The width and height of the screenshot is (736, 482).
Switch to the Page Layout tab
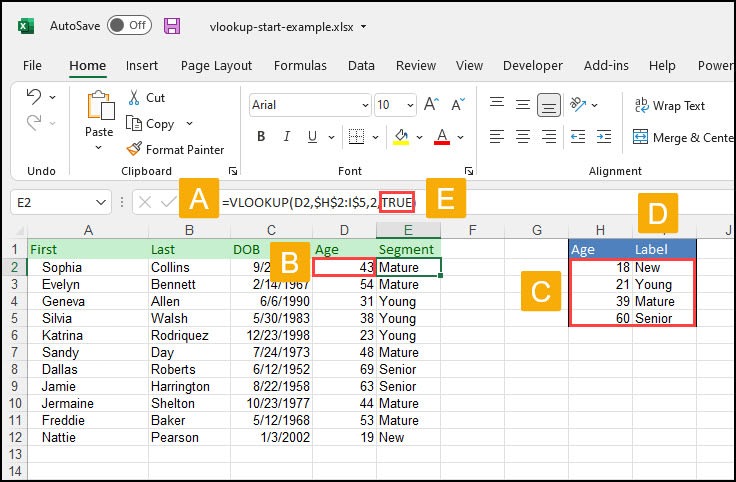pos(216,66)
